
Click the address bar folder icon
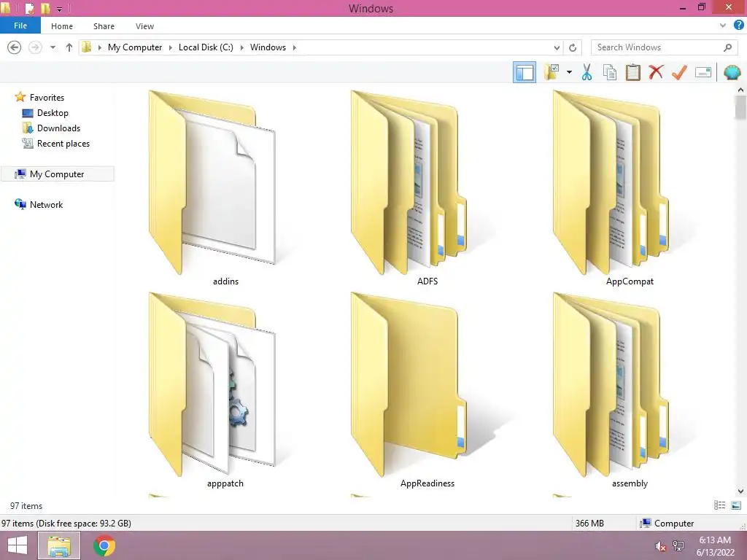pos(87,47)
